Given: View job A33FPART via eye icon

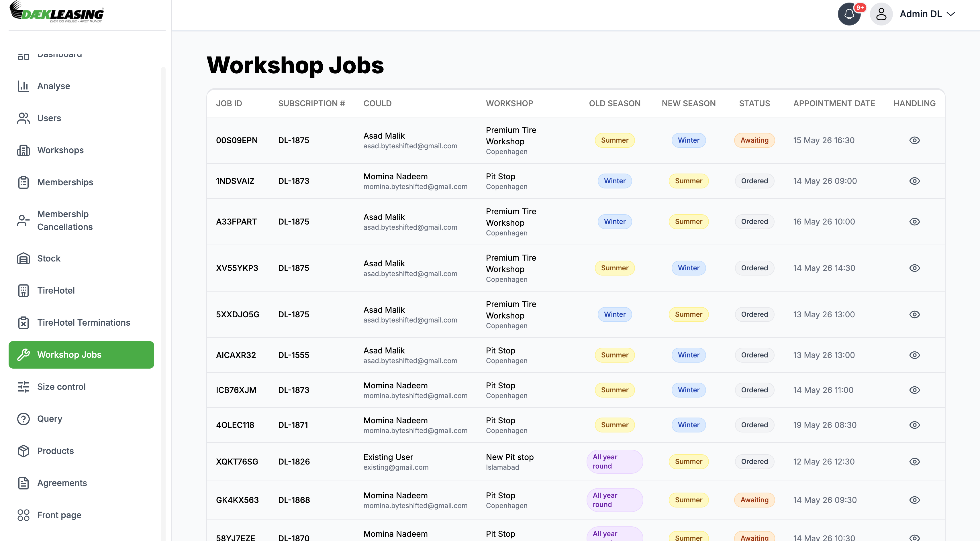Looking at the screenshot, I should pyautogui.click(x=914, y=222).
